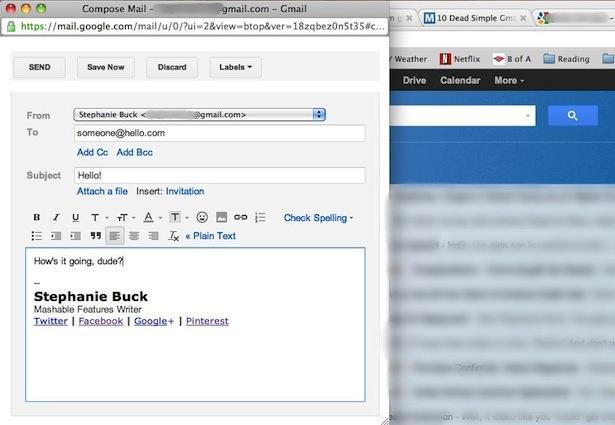Open the B of A bookmark
This screenshot has width=615, height=425.
click(x=512, y=59)
